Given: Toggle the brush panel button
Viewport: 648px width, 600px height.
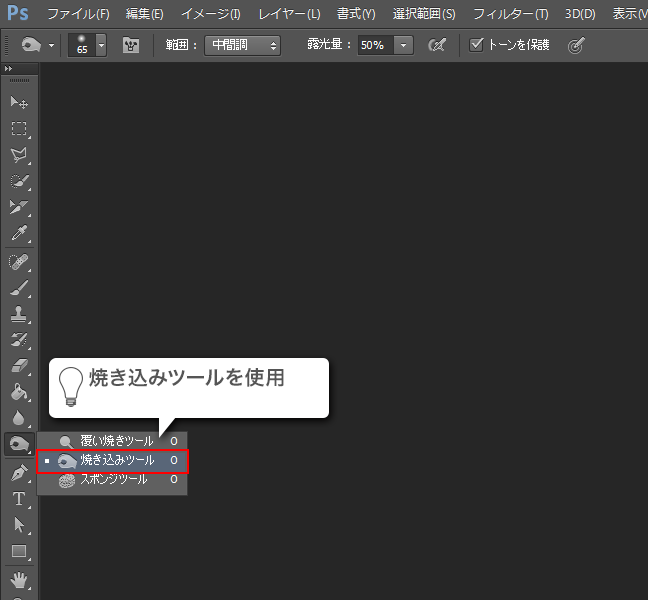Looking at the screenshot, I should [131, 45].
